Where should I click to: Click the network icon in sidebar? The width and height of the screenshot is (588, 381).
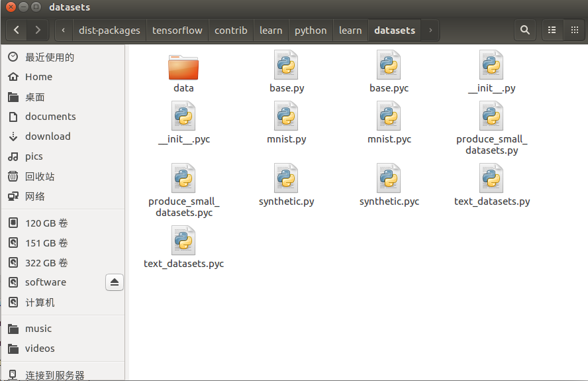(13, 196)
